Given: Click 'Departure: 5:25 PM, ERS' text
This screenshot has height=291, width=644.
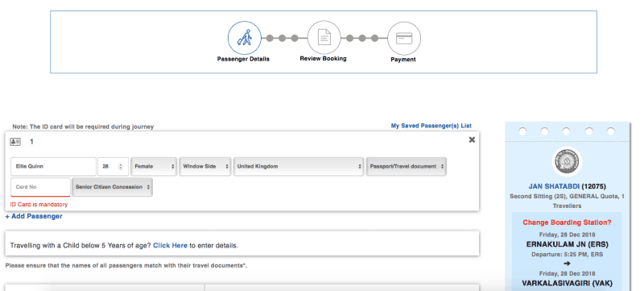Looking at the screenshot, I should click(x=568, y=255).
